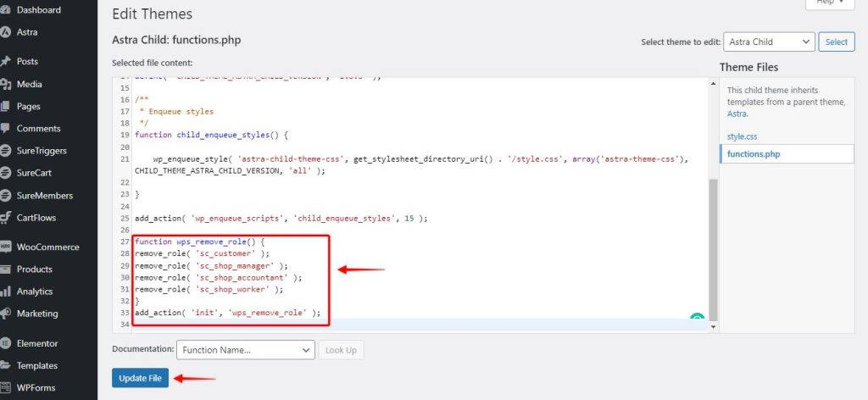Open the Astra parent theme link

[737, 114]
